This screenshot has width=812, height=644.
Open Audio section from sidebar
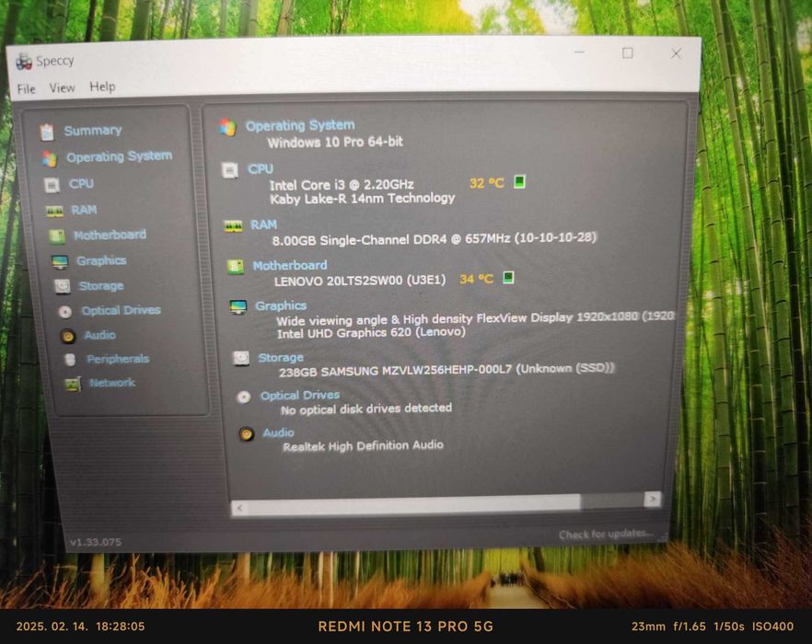click(x=100, y=335)
